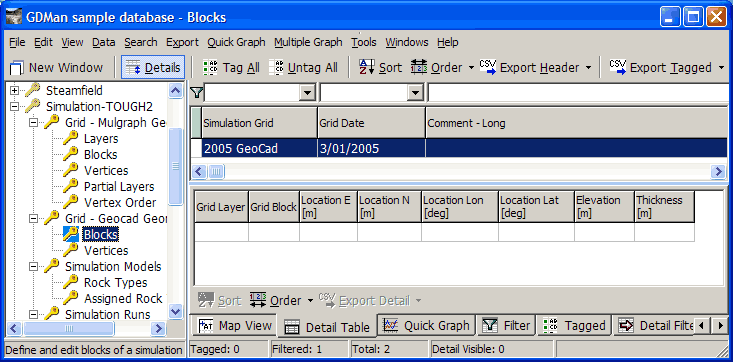Open the Order dropdown arrow in top toolbar

point(471,68)
